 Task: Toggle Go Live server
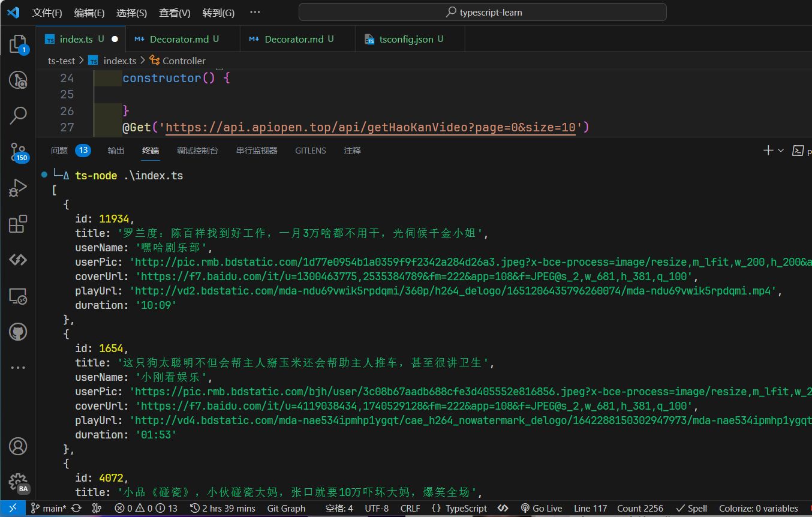click(x=541, y=508)
